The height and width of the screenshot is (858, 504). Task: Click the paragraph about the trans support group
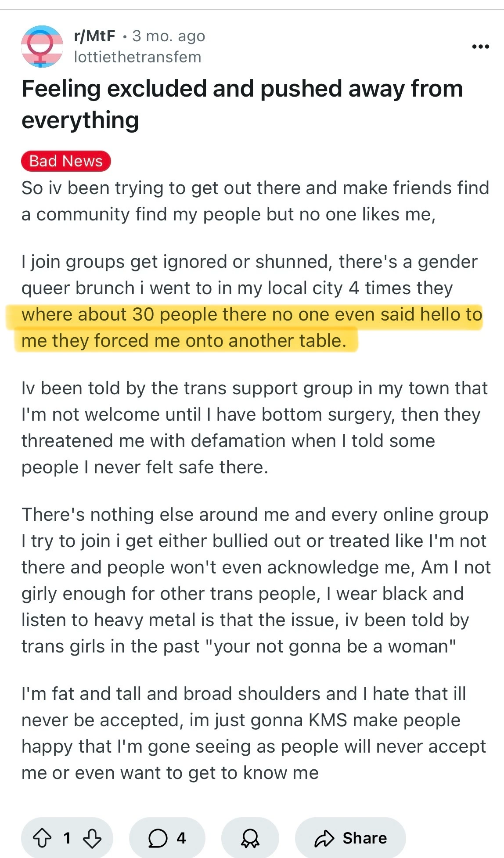point(255,428)
